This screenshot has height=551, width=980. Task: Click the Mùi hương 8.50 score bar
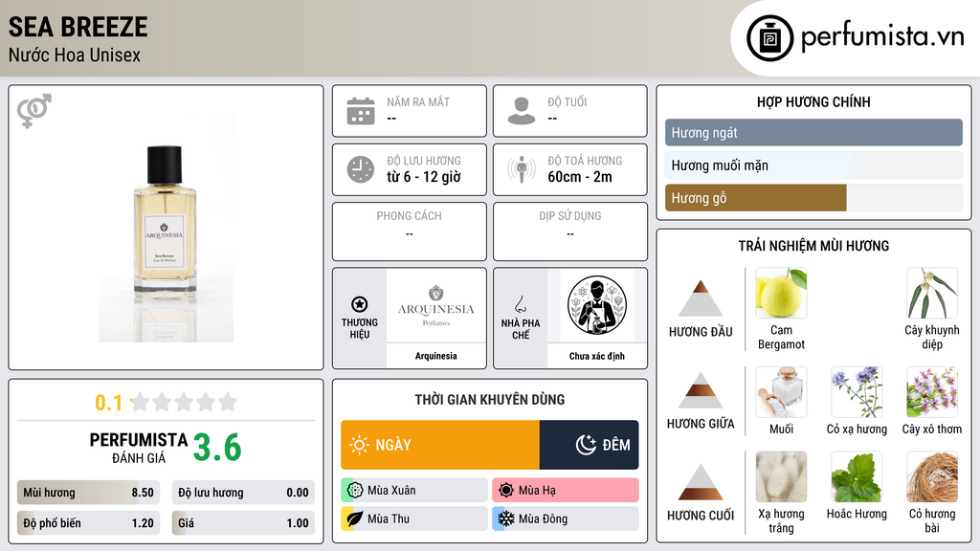coord(88,493)
